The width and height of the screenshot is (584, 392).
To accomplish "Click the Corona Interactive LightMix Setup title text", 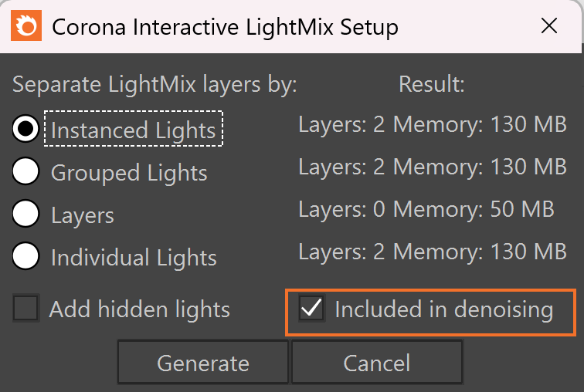I will coord(225,27).
